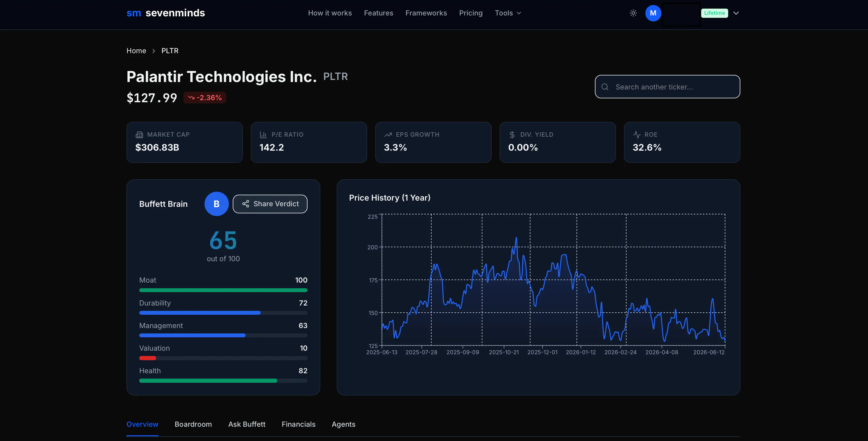Click the Durability score progress bar

pyautogui.click(x=223, y=313)
